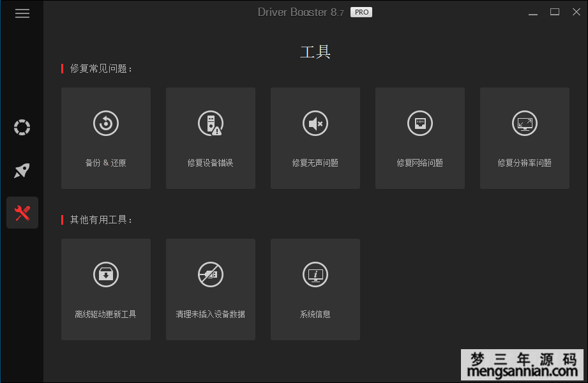Click the PRO badge in title bar

[361, 12]
